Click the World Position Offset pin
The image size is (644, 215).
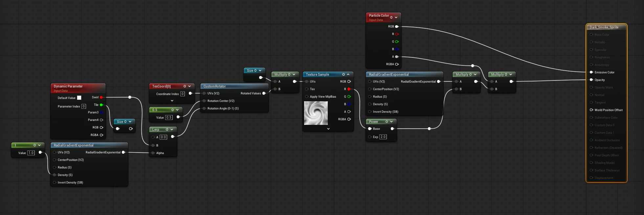click(591, 110)
